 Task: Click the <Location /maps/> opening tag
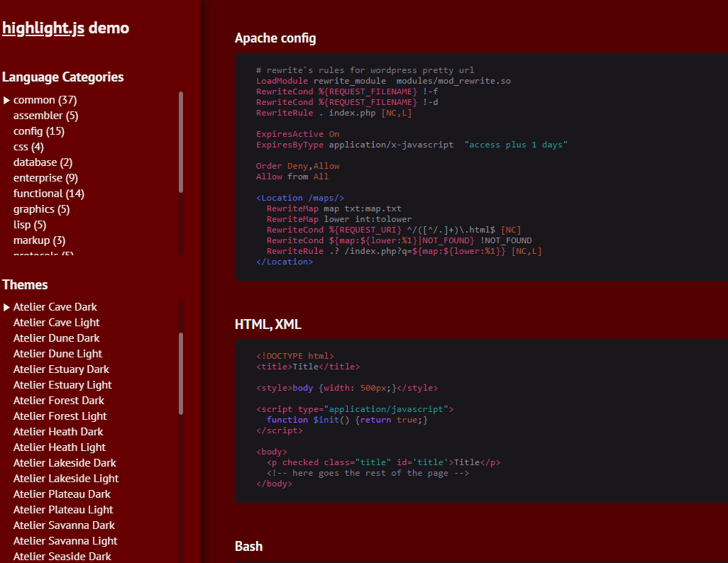point(300,199)
